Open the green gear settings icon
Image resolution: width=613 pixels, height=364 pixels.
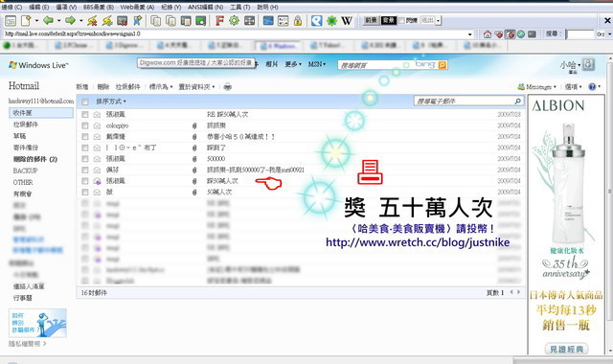[234, 20]
